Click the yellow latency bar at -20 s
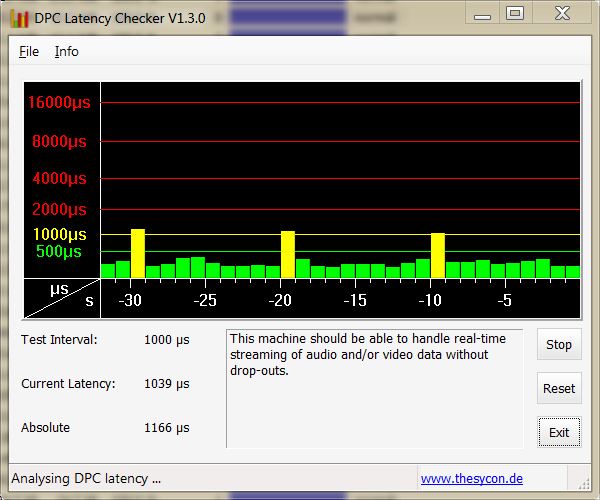Viewport: 600px width, 500px height. (288, 254)
